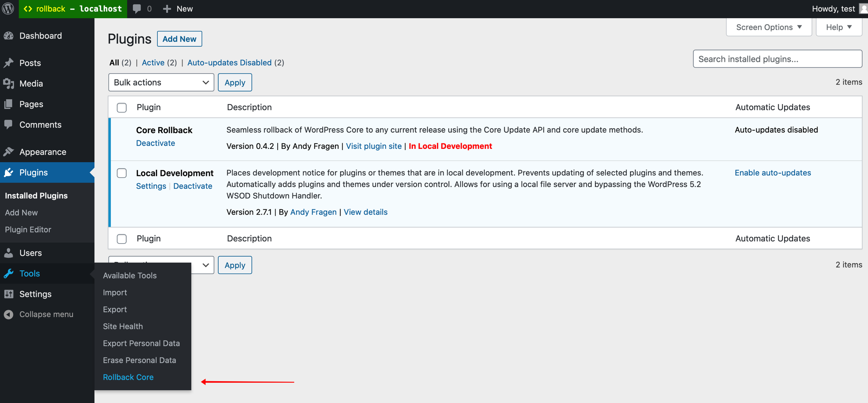Click the Media icon in sidebar
This screenshot has width=868, height=403.
click(8, 84)
